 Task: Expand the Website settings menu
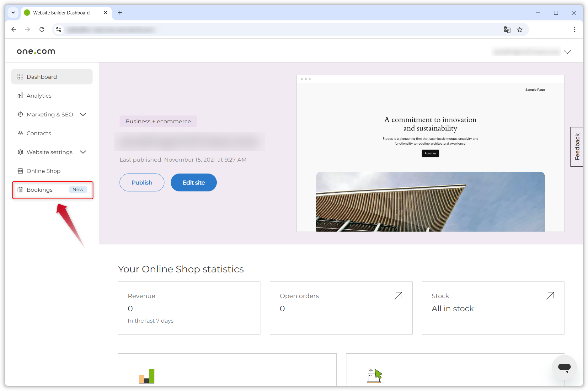pos(83,152)
